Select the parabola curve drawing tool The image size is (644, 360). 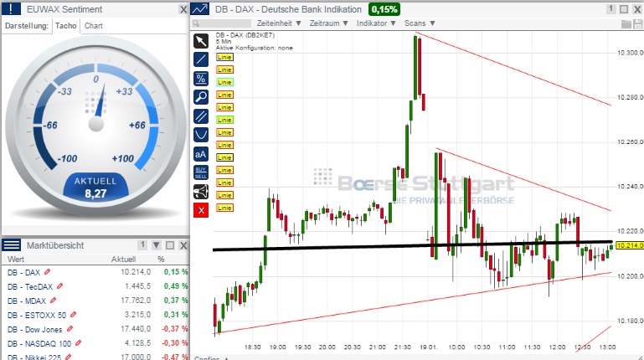[x=201, y=135]
